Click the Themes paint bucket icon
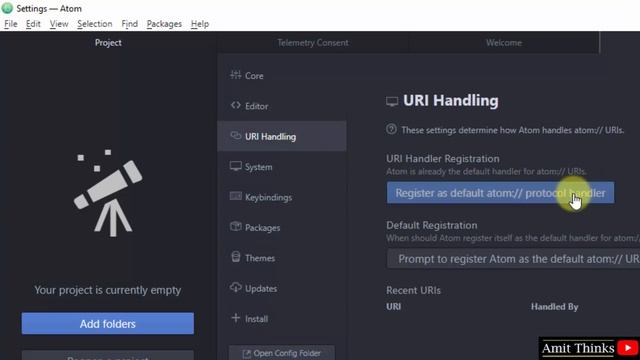The width and height of the screenshot is (640, 360). click(236, 257)
